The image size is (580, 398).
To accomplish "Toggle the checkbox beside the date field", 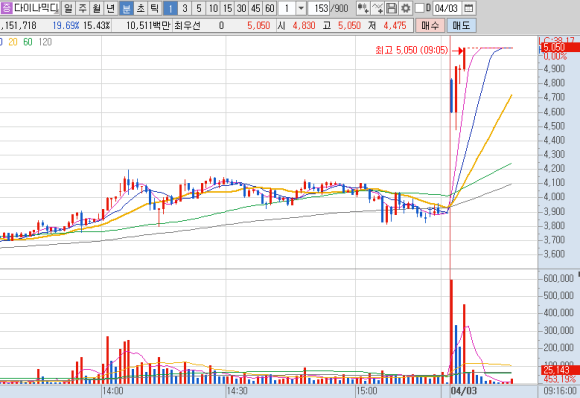I will (419, 8).
